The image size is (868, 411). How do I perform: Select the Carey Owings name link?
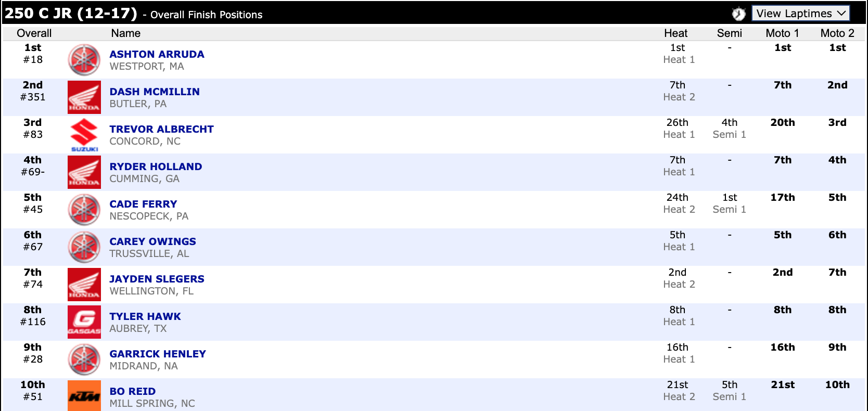tap(152, 241)
